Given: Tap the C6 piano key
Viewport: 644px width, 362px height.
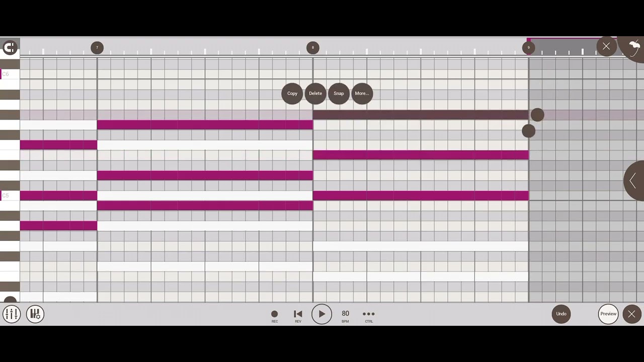Looking at the screenshot, I should click(x=10, y=74).
